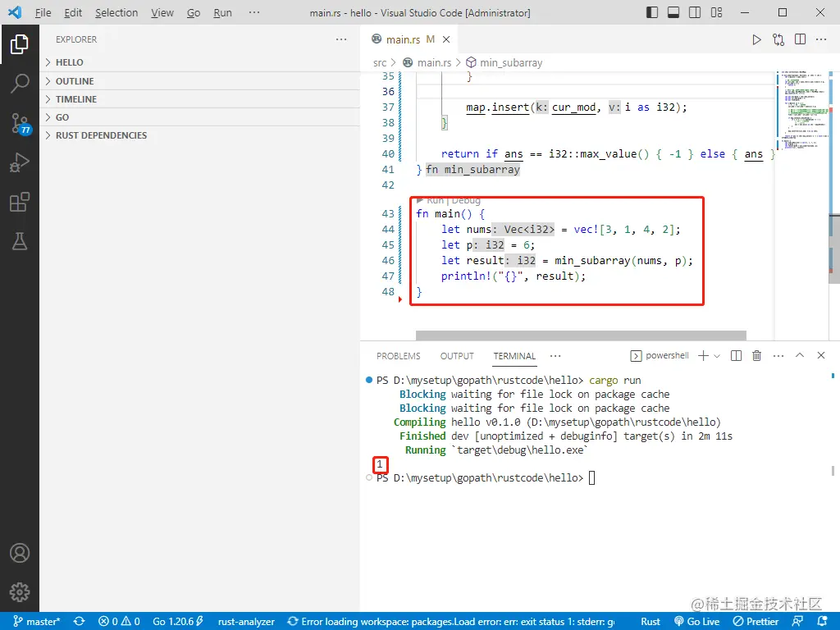Close the main.rs tab
The width and height of the screenshot is (840, 630).
pos(446,39)
